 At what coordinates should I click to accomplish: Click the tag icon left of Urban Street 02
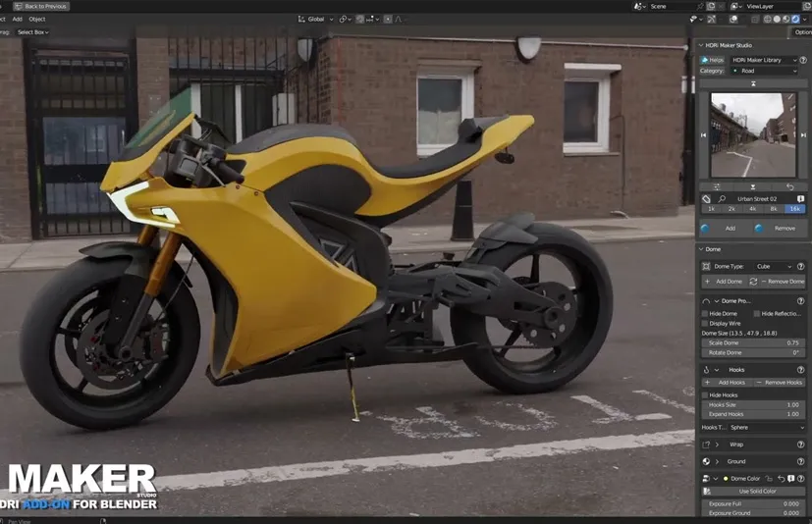pos(706,199)
